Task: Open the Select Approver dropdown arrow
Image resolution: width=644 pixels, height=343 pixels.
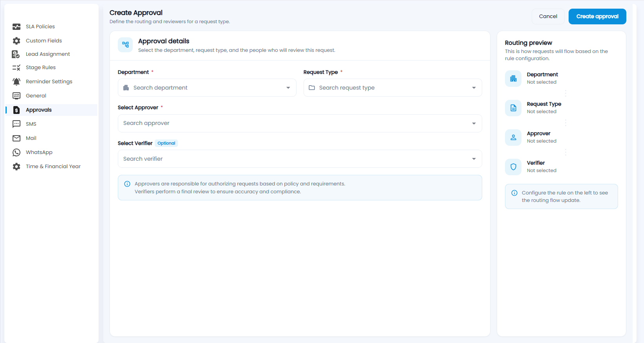Action: 474,123
